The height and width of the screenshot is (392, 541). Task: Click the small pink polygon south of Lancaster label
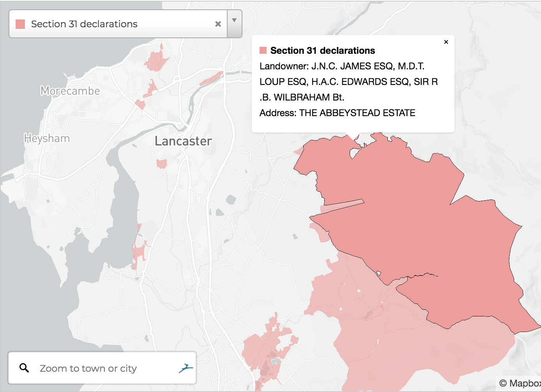[x=161, y=164]
